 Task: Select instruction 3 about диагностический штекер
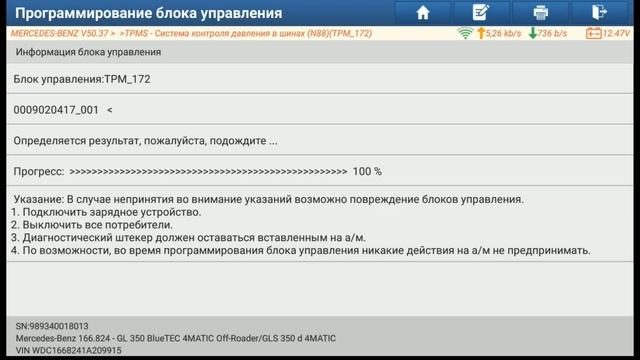point(188,238)
